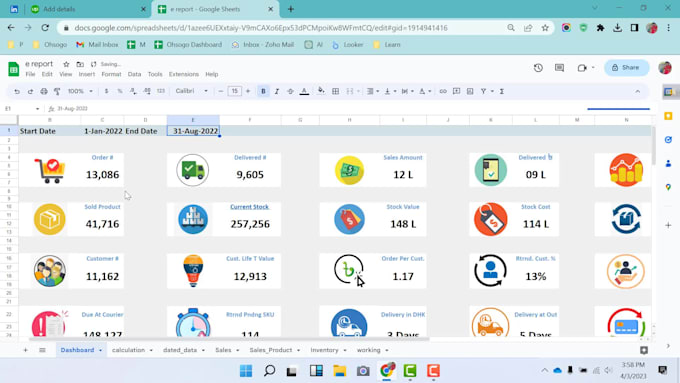Toggle italic formatting
This screenshot has height=383, width=680.
tap(277, 91)
